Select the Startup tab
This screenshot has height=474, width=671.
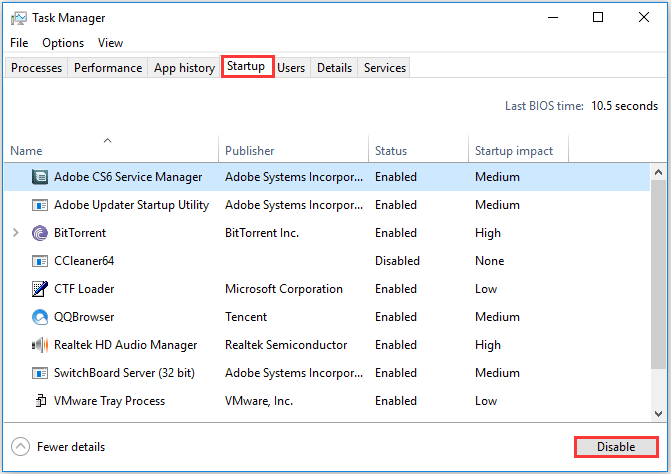(x=247, y=66)
